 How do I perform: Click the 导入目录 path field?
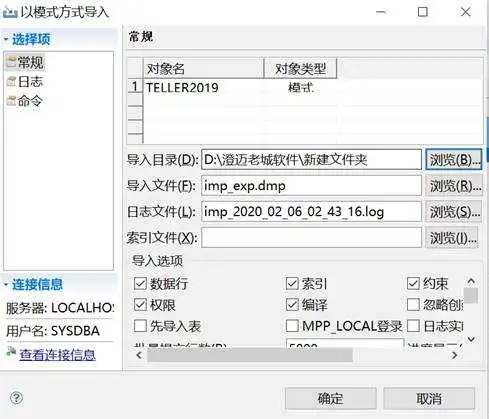coord(311,160)
